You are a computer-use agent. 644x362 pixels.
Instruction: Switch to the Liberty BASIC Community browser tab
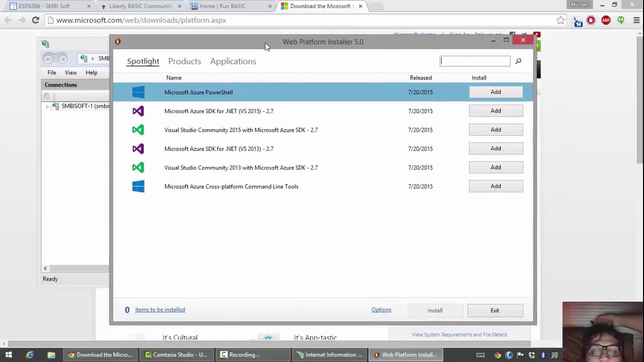140,6
